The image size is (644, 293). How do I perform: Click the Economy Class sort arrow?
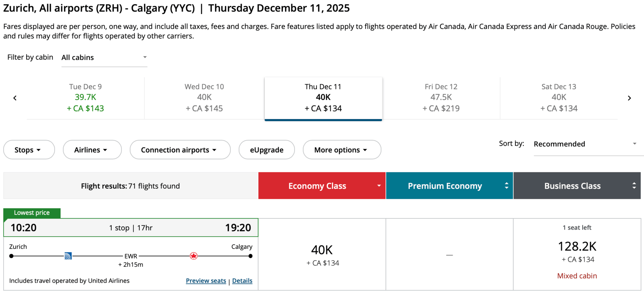tap(379, 186)
